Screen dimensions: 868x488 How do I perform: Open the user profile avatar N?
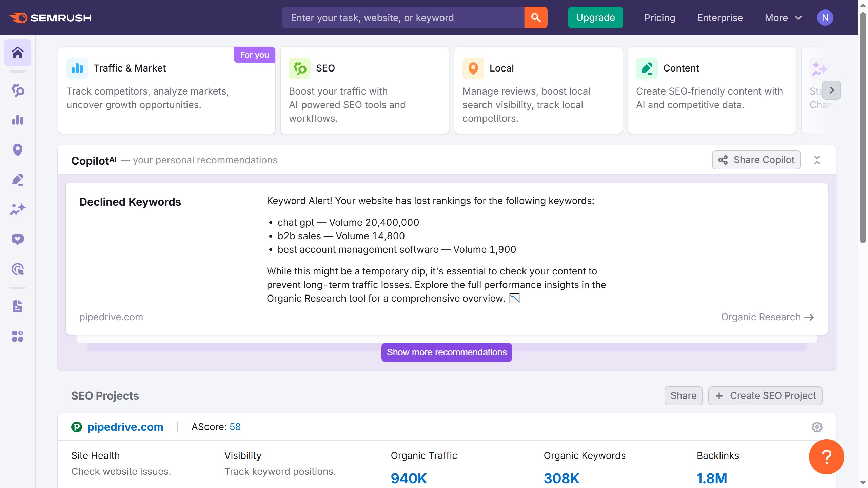pos(825,18)
